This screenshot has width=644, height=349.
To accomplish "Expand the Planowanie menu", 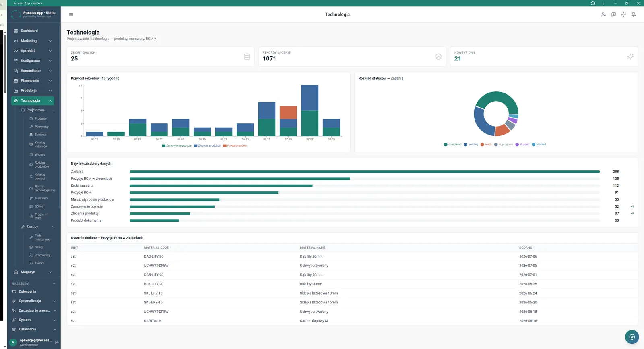I will pos(33,81).
